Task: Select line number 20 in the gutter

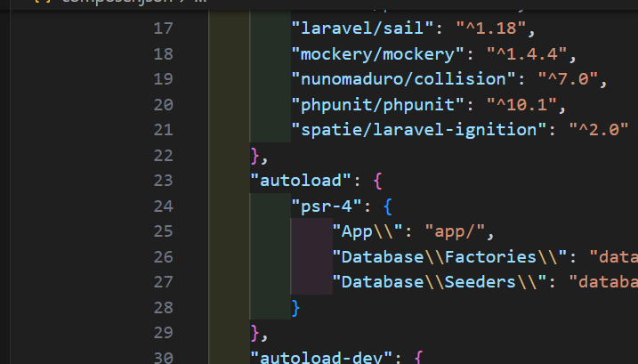Action: (163, 105)
